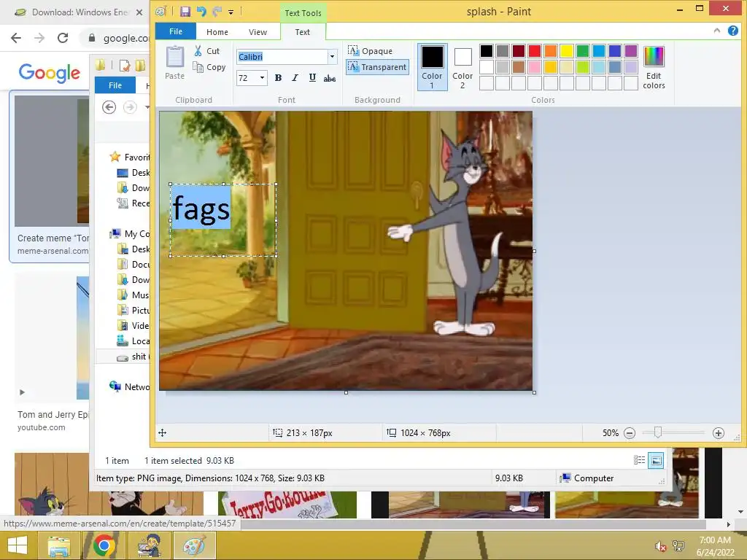Pick the green color swatch

coord(583,51)
